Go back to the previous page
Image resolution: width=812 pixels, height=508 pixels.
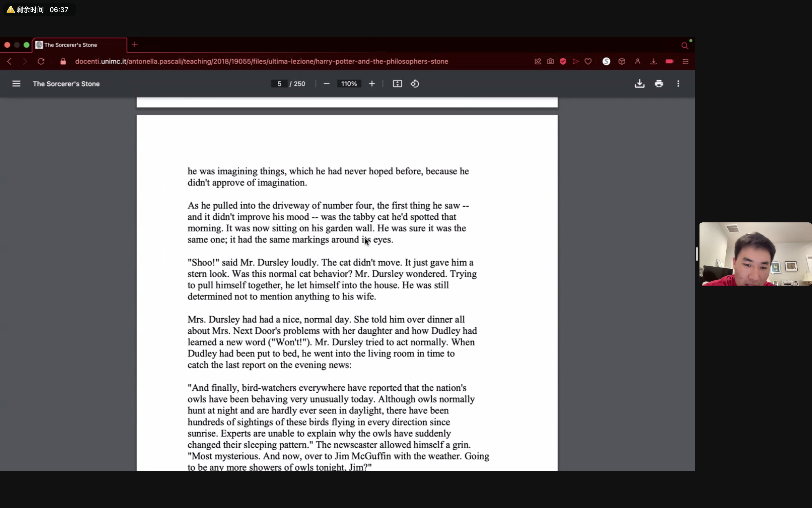[9, 62]
